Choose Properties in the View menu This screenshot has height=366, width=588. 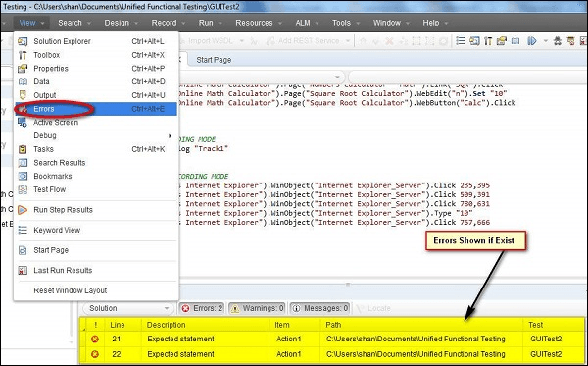[x=96, y=69]
